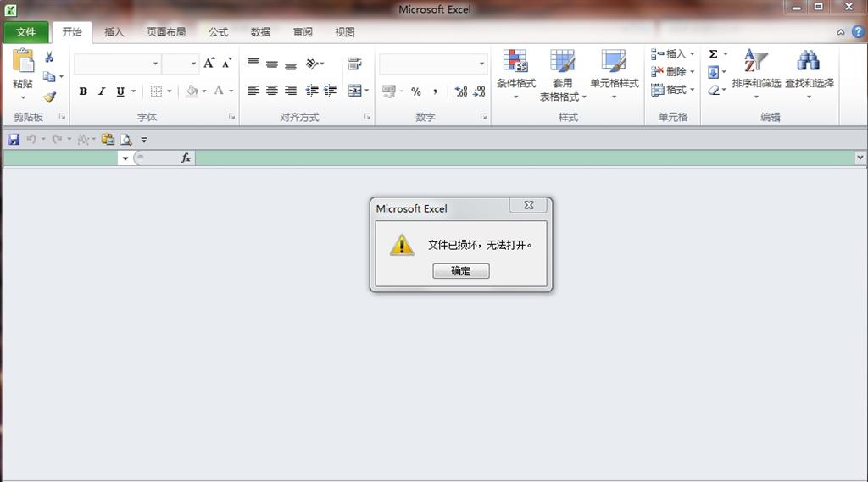This screenshot has height=482, width=868.
Task: Switch to the 审阅 tab
Action: pos(303,32)
